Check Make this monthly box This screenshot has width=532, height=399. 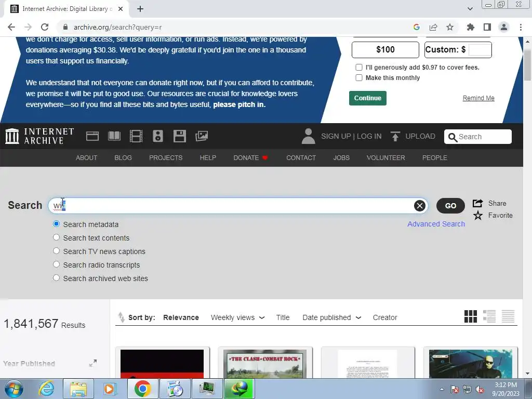[359, 78]
